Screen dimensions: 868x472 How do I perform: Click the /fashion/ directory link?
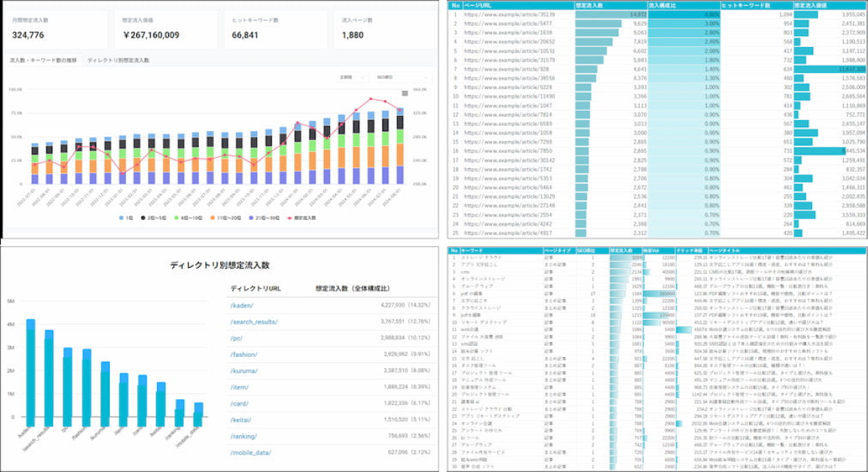[x=245, y=354]
